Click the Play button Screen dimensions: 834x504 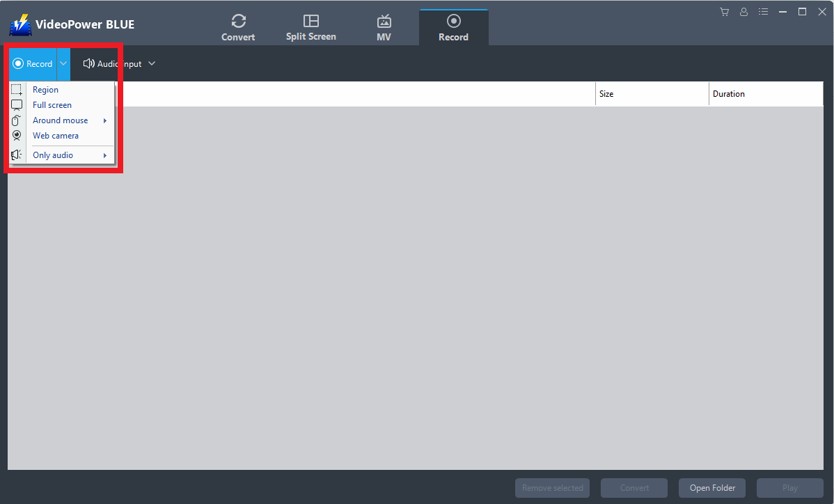click(790, 488)
